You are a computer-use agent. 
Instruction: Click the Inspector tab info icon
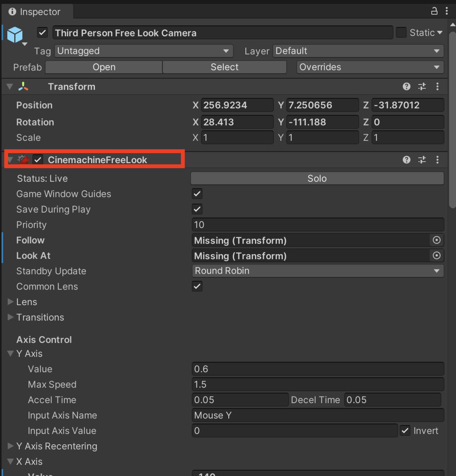pos(12,12)
